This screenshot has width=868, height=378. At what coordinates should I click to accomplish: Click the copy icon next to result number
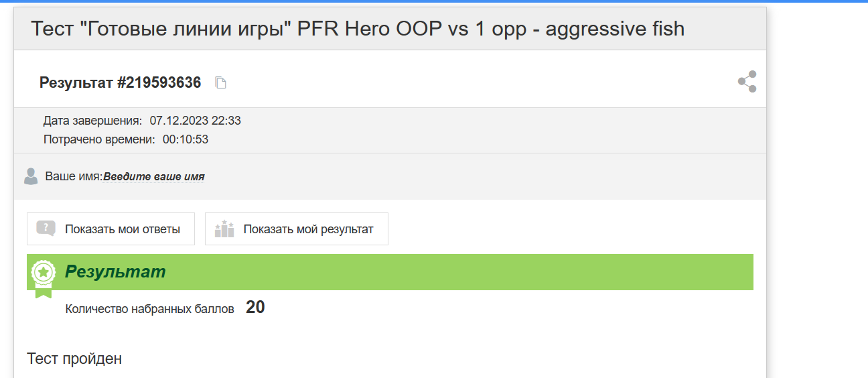(220, 82)
